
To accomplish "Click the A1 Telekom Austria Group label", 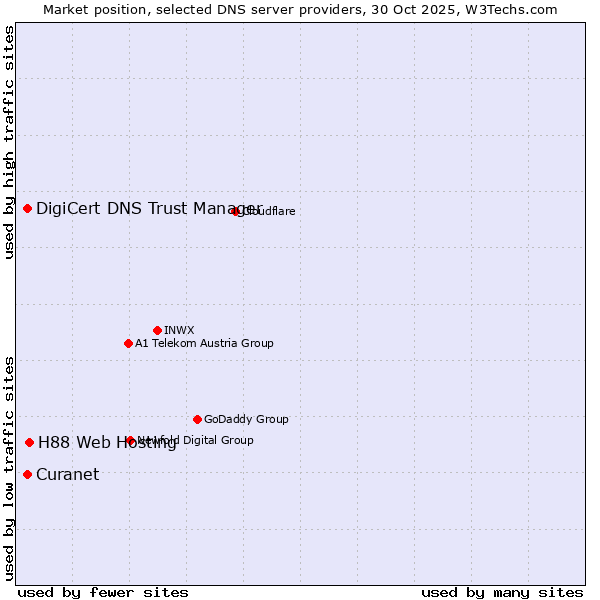I will click(204, 343).
